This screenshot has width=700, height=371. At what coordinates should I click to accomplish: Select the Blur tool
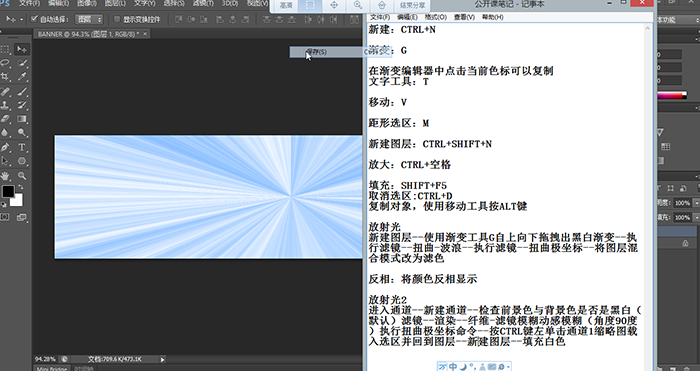click(5, 133)
